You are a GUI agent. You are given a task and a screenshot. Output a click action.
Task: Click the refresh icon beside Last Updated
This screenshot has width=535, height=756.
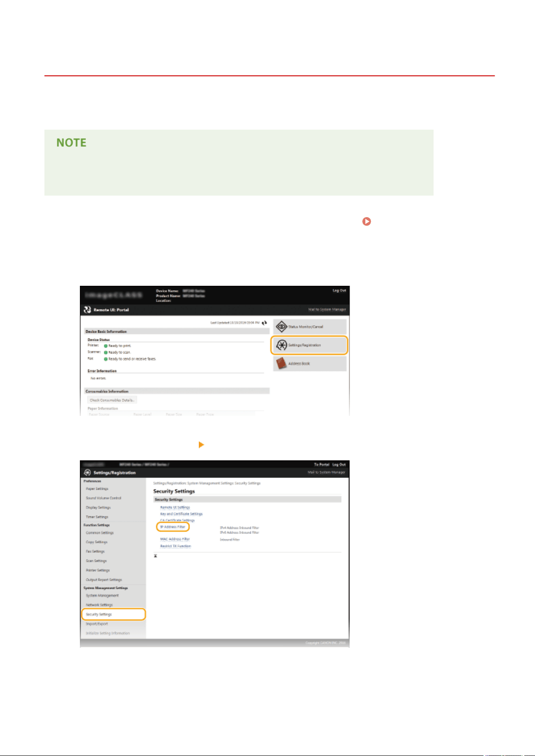click(264, 323)
